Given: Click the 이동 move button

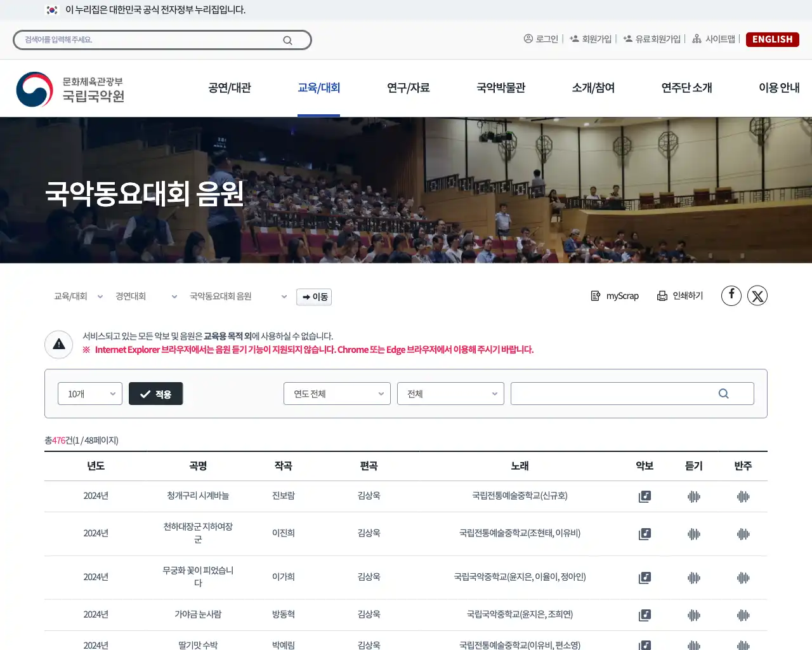Looking at the screenshot, I should click(313, 296).
